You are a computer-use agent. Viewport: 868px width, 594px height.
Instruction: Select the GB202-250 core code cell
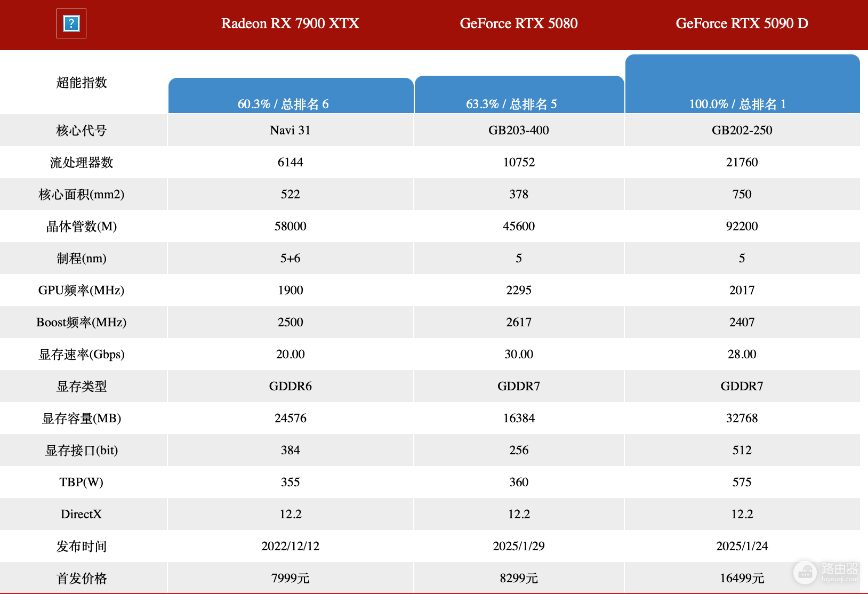tap(742, 130)
